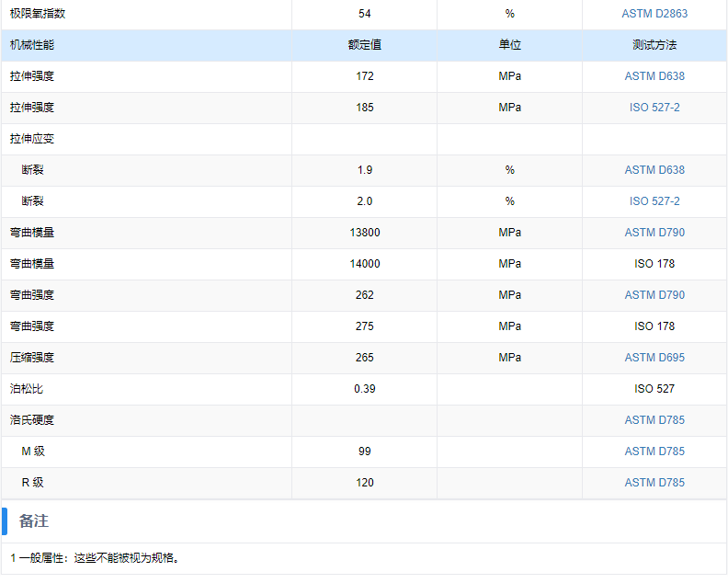
Task: Click the 额定值 column header
Action: (x=364, y=45)
